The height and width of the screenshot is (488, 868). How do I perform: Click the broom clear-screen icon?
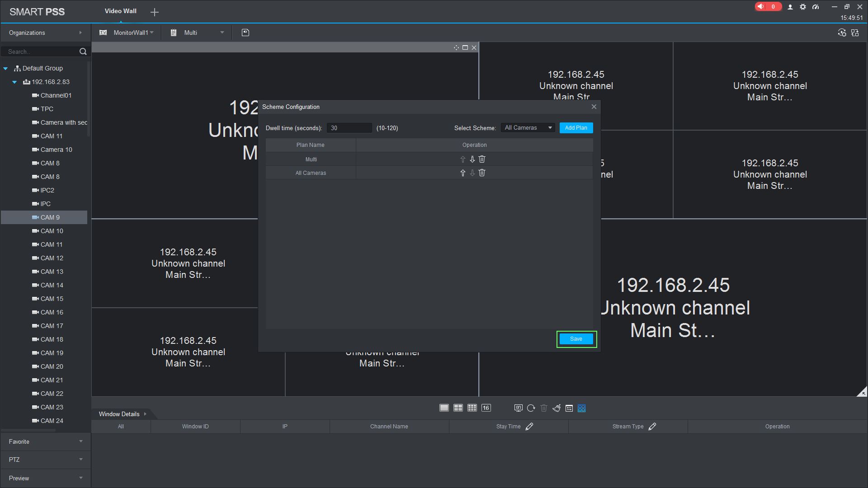557,408
